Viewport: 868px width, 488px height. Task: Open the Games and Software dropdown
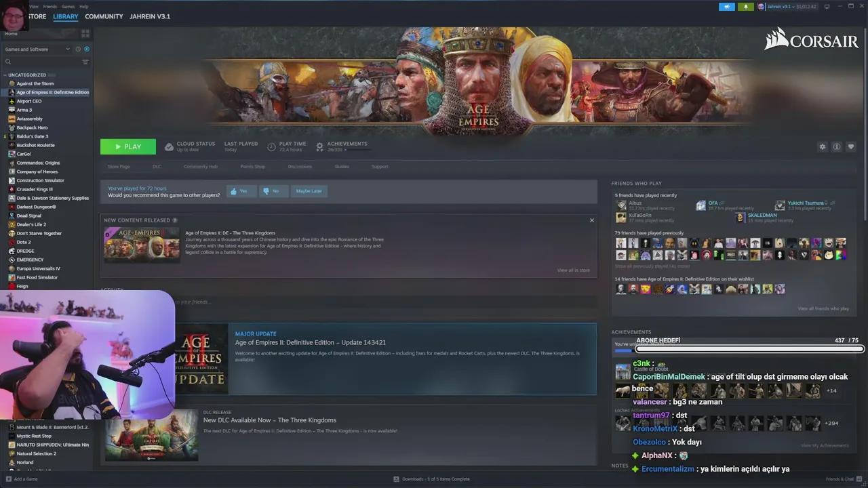tap(37, 49)
